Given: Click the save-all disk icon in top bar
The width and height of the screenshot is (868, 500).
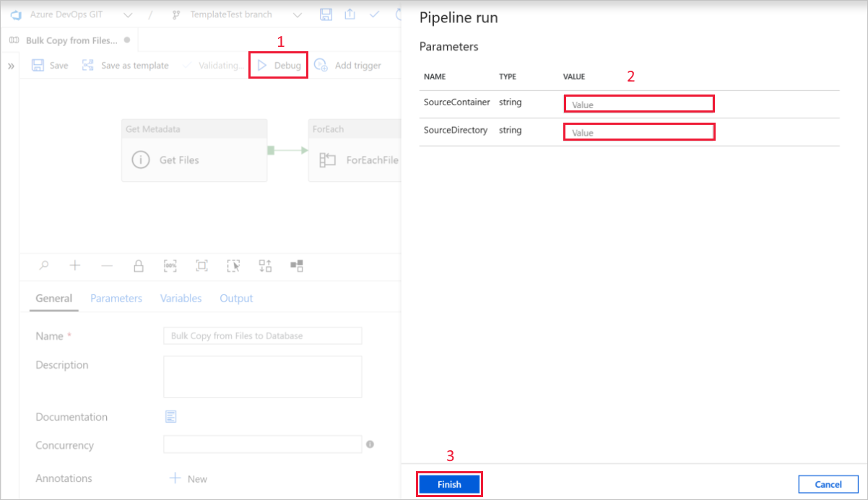Looking at the screenshot, I should click(x=326, y=14).
